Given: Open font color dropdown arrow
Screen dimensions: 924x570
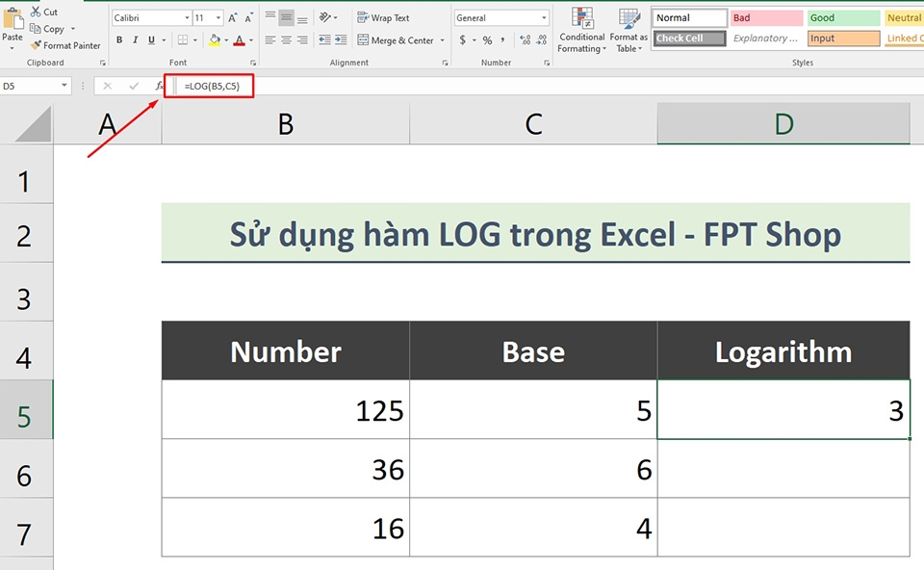Looking at the screenshot, I should 251,40.
